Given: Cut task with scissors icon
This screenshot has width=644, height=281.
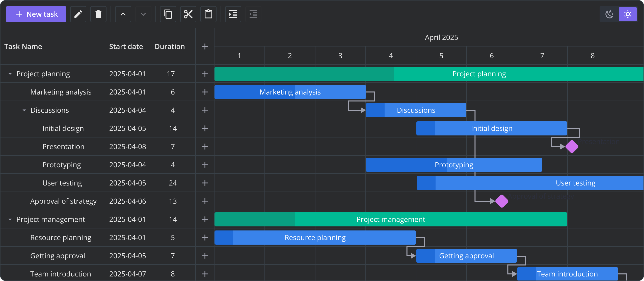Looking at the screenshot, I should [188, 14].
